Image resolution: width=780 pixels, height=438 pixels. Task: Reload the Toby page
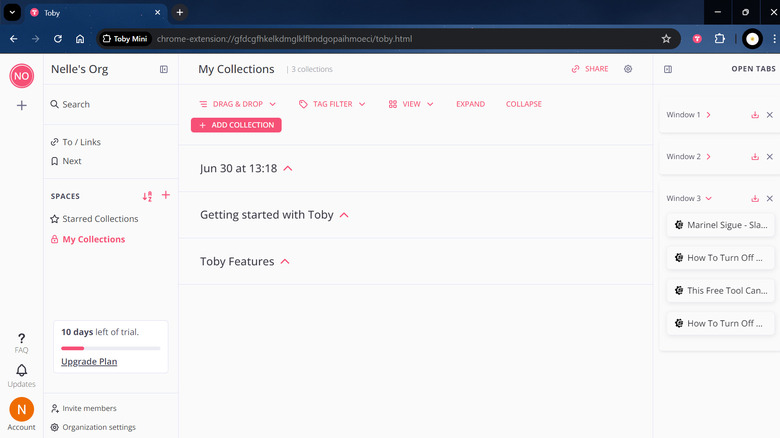(58, 39)
